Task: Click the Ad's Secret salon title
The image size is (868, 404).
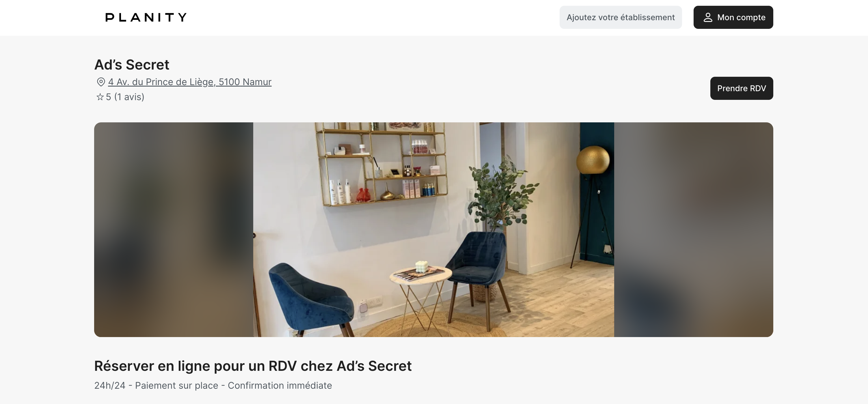Action: click(132, 65)
